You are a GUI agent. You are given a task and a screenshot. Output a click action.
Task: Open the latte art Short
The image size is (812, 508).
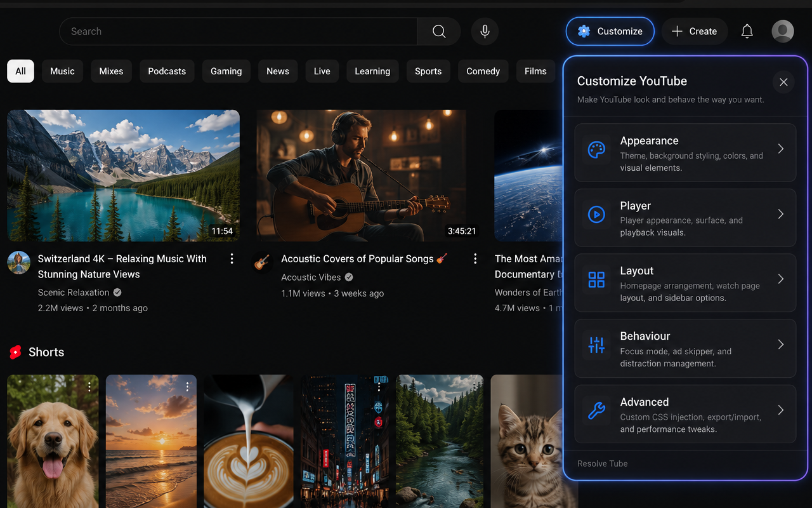pyautogui.click(x=249, y=441)
